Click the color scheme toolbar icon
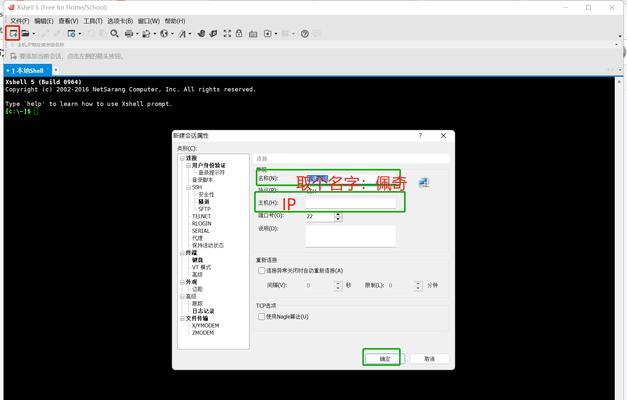 pyautogui.click(x=146, y=34)
